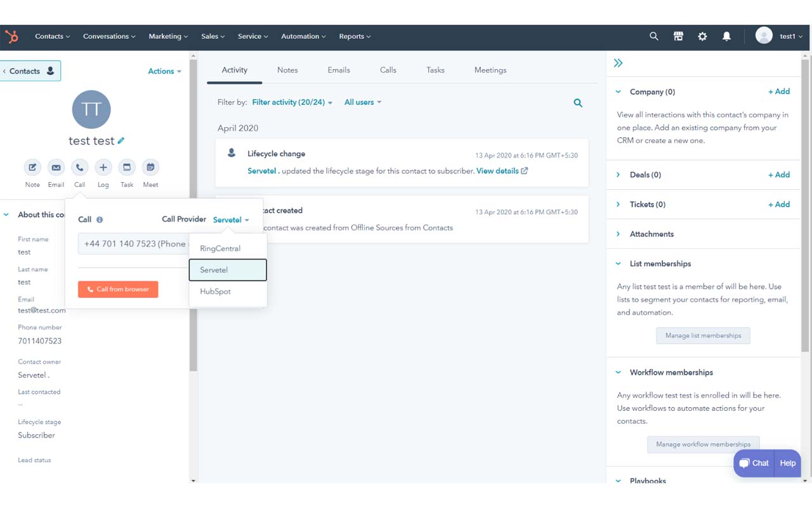
Task: Click the HubSpot sprocket logo
Action: point(11,37)
